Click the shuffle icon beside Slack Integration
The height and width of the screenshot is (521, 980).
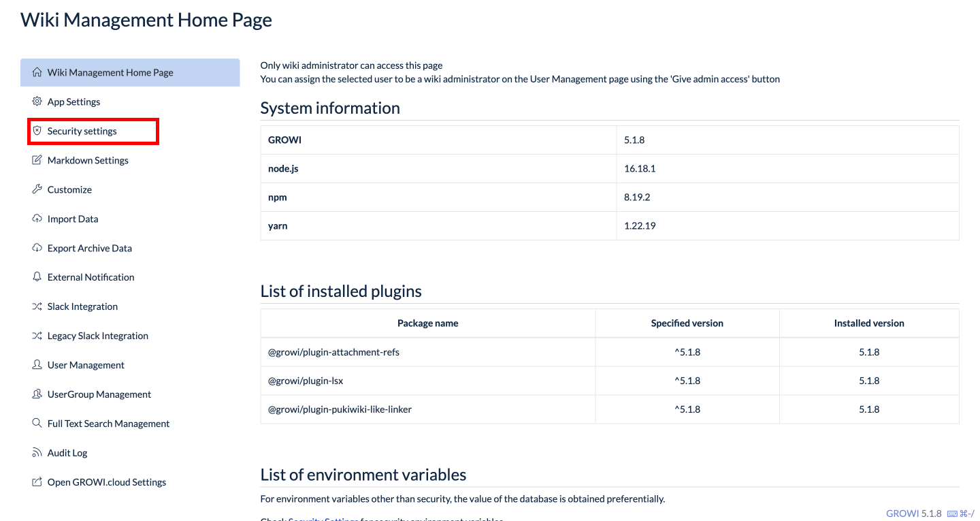[x=37, y=306]
